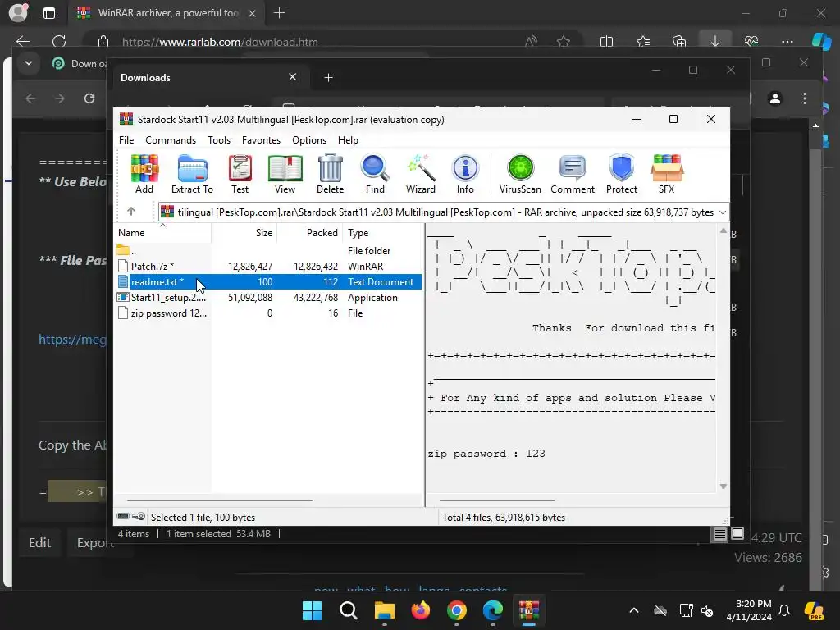The width and height of the screenshot is (840, 630).
Task: Open the Tools menu
Action: (219, 139)
